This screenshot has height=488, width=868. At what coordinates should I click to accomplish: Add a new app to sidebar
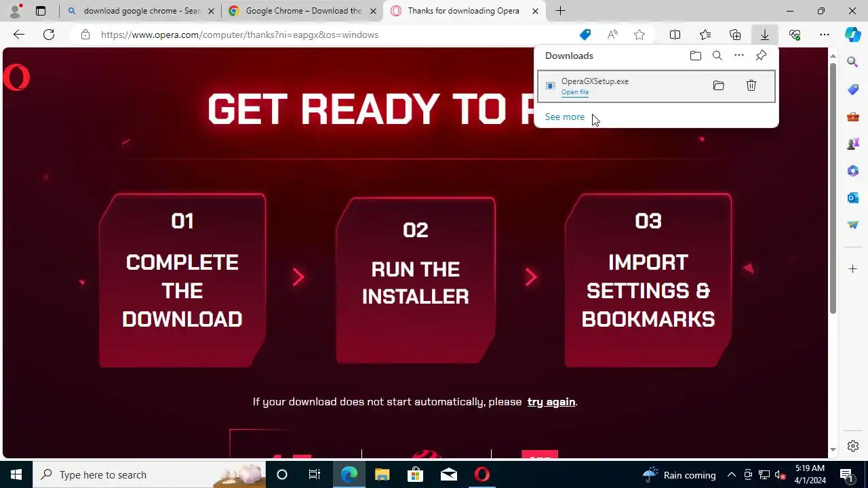[x=853, y=269]
